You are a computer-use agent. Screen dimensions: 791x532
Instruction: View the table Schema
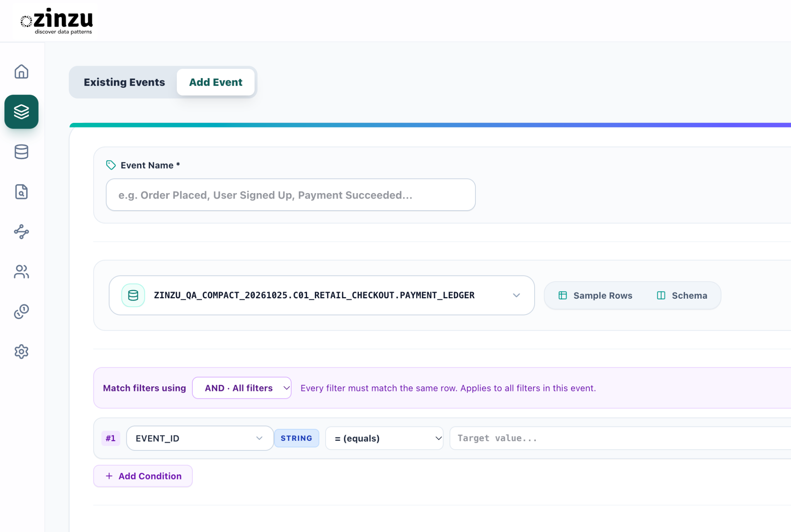click(x=682, y=296)
